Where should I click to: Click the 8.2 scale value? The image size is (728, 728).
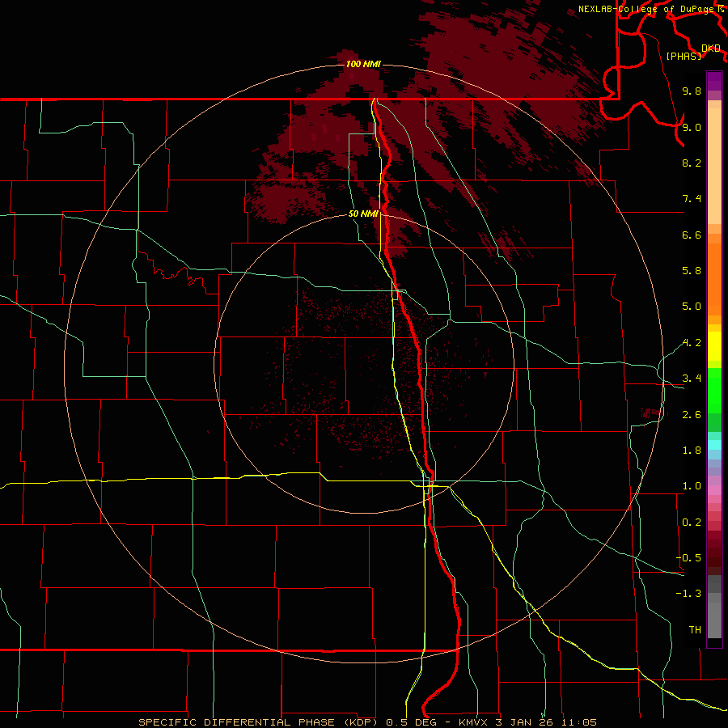pos(692,163)
